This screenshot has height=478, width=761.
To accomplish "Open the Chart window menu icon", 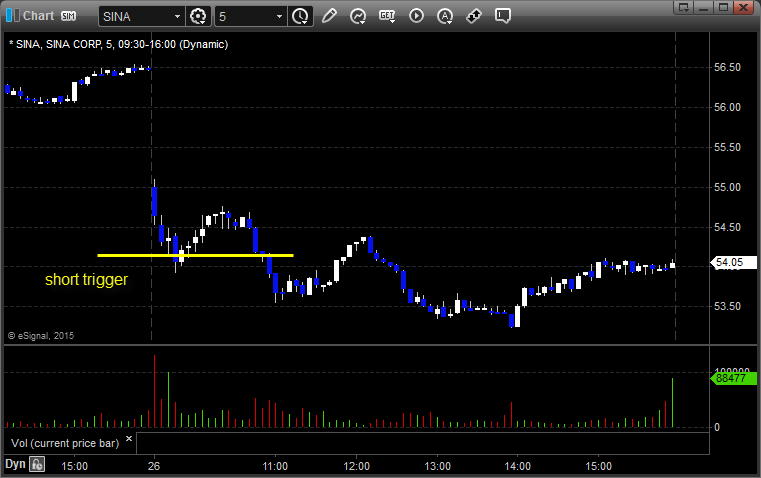I will tap(11, 16).
